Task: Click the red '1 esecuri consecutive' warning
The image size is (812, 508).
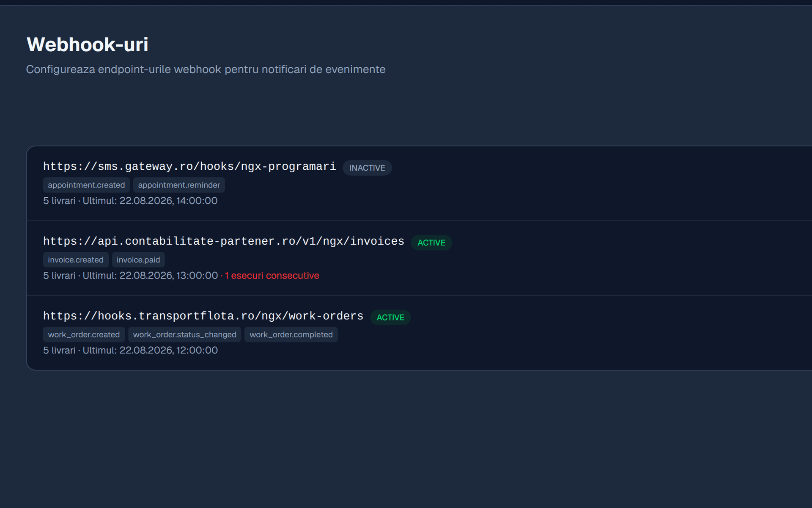Action: pyautogui.click(x=272, y=276)
